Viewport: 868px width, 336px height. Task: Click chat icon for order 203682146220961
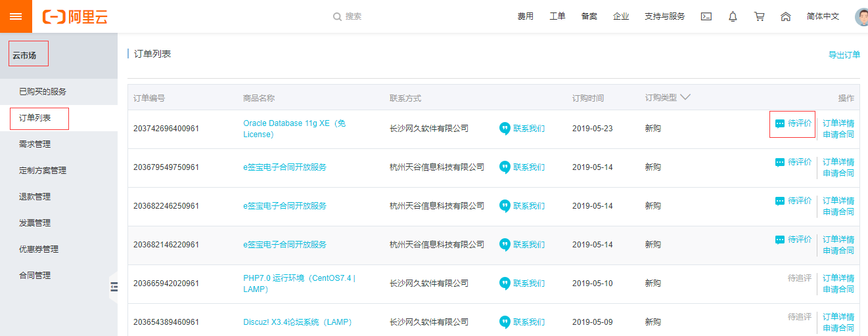pos(505,245)
